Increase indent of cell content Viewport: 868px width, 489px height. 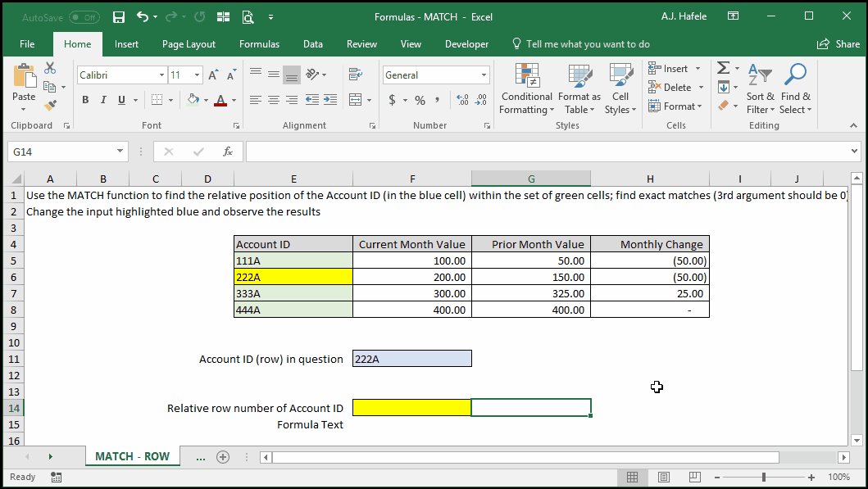pyautogui.click(x=330, y=100)
